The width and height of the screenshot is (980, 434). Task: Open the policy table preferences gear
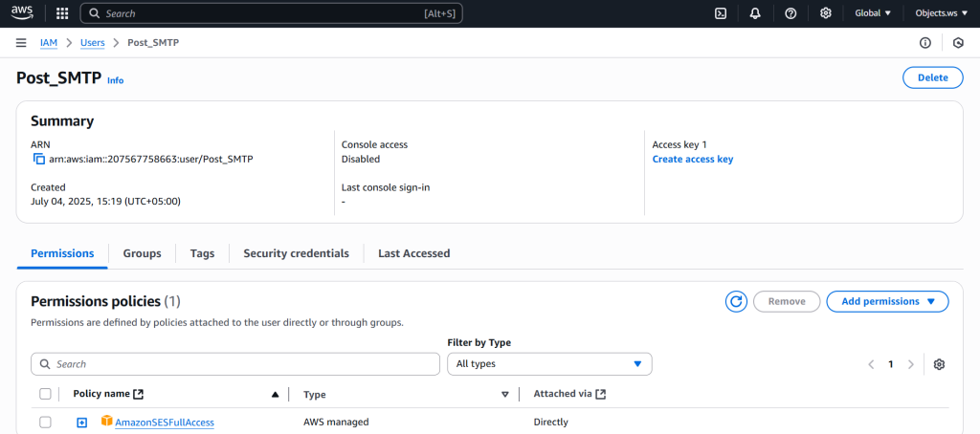click(939, 364)
